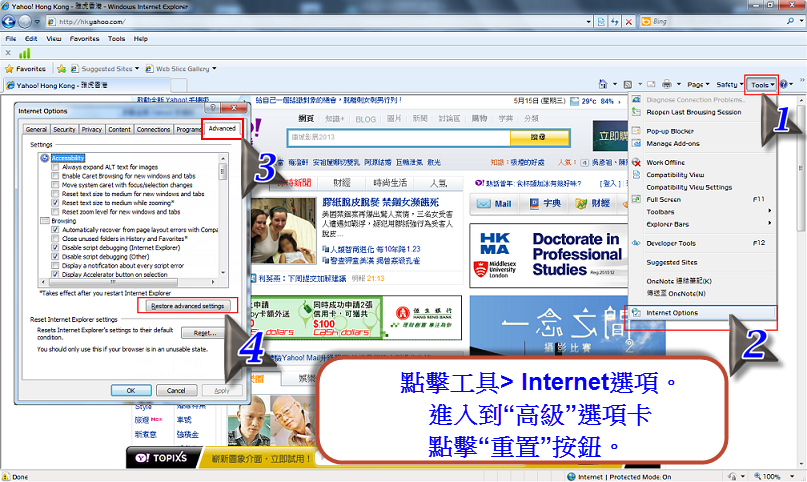Adjust the settings list vertical scrollbar

click(223, 171)
